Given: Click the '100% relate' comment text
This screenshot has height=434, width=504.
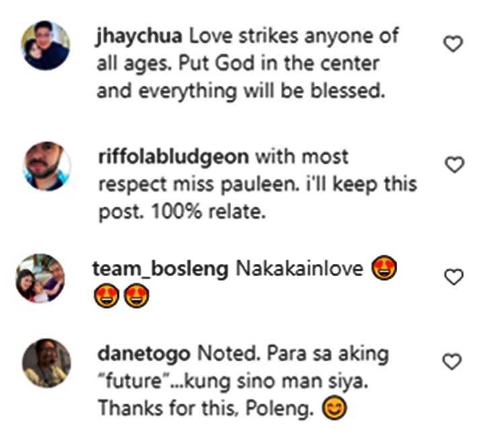Looking at the screenshot, I should coord(208,212).
